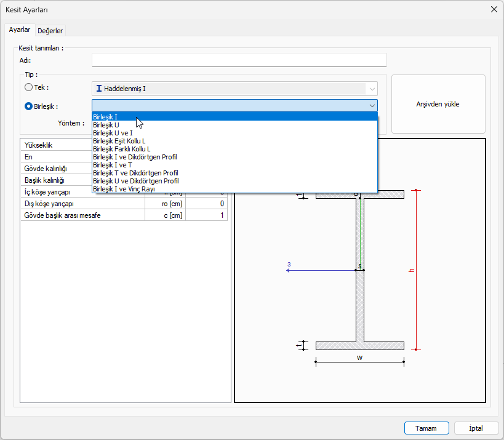Click the Arşivden yükle button
The image size is (504, 440).
pos(438,104)
